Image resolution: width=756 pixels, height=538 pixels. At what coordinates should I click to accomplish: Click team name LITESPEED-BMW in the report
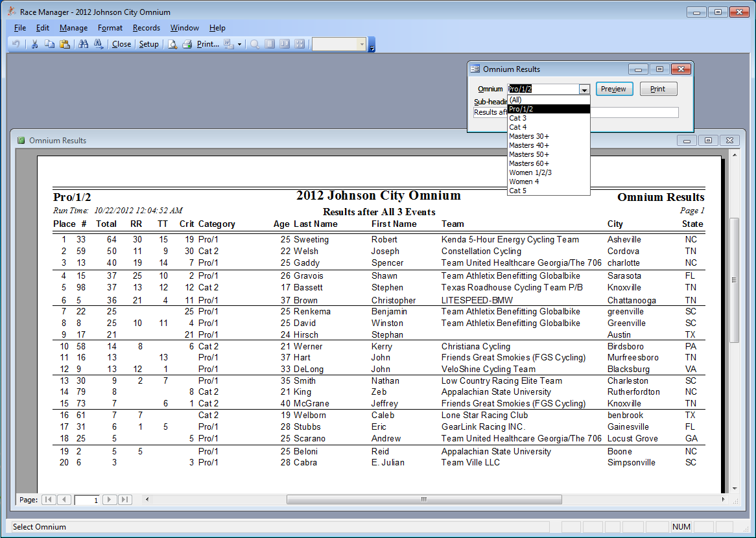[x=477, y=300]
